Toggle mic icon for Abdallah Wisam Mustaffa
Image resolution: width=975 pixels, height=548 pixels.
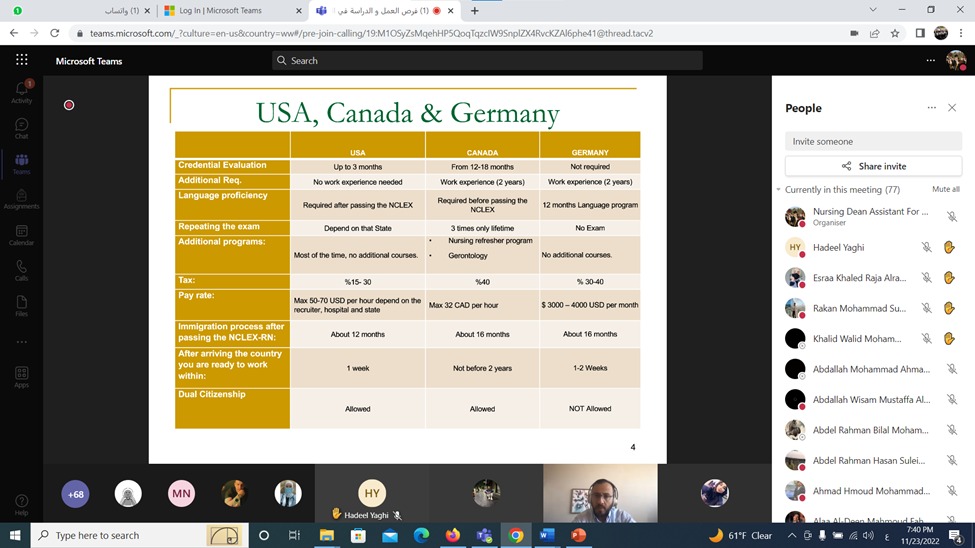(x=951, y=399)
